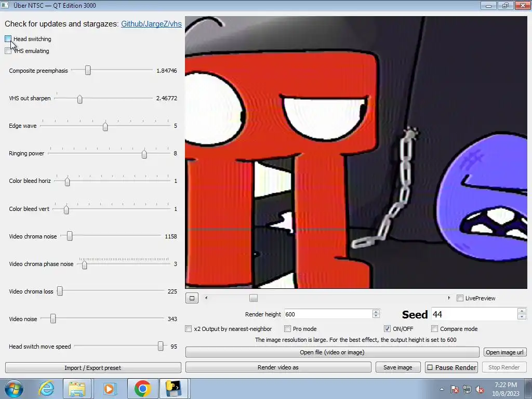Click inside the Seed input field

475,314
